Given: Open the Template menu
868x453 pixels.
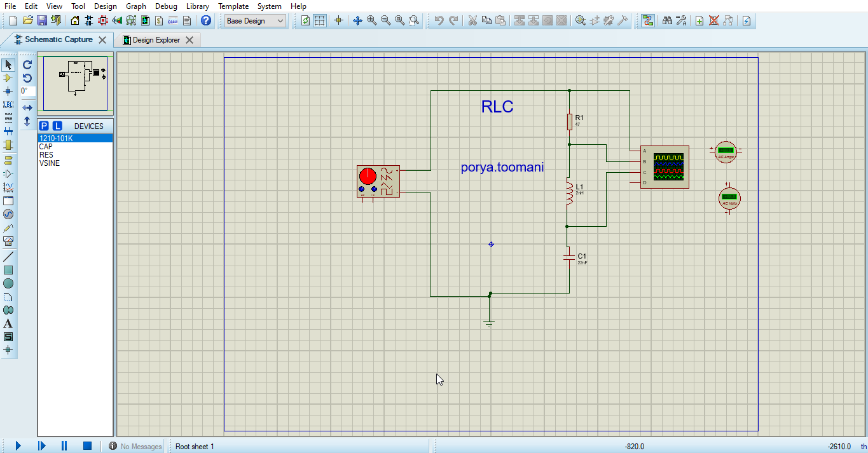Looking at the screenshot, I should pos(233,6).
